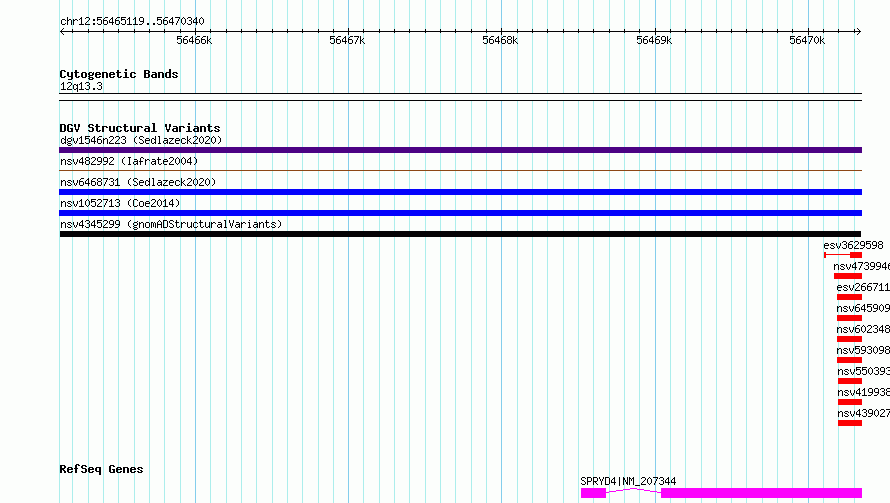
Task: Click the 56468k position on the ruler
Action: pos(500,40)
